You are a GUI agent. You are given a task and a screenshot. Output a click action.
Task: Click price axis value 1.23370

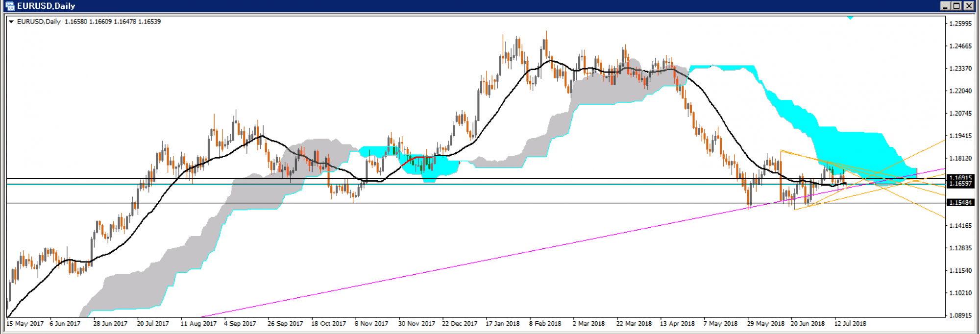[960, 69]
